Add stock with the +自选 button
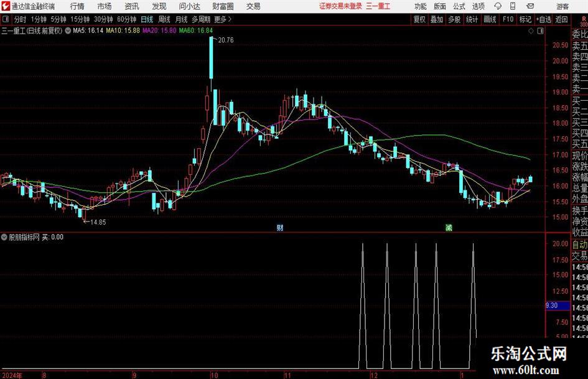Viewport: 588px width, 379px height. (x=543, y=19)
